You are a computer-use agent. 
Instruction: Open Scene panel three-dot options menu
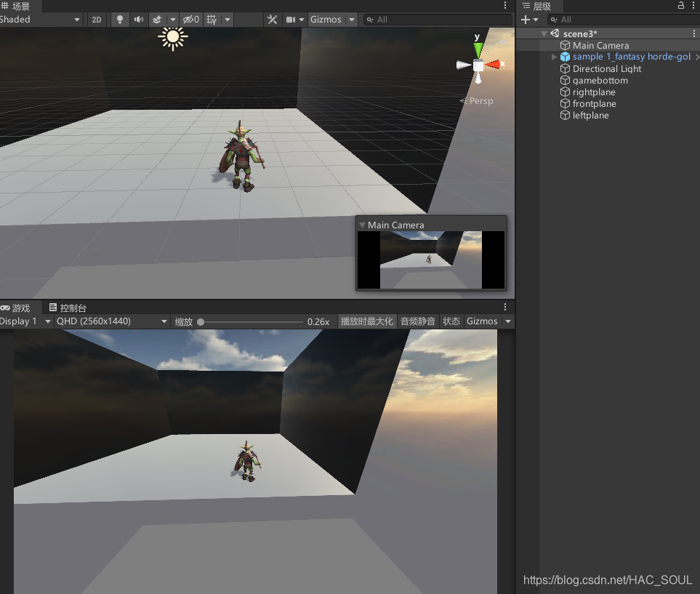tap(505, 5)
